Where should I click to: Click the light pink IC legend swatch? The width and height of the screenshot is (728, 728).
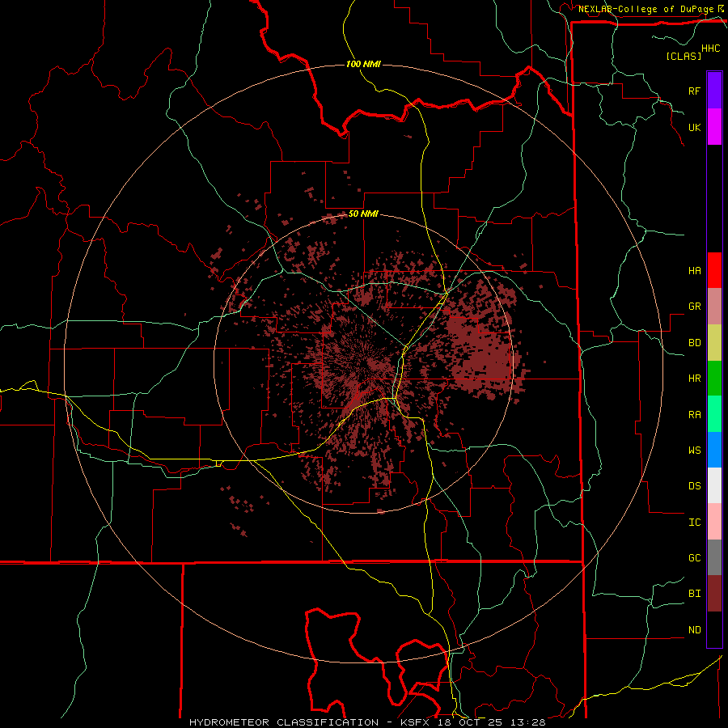click(x=714, y=522)
